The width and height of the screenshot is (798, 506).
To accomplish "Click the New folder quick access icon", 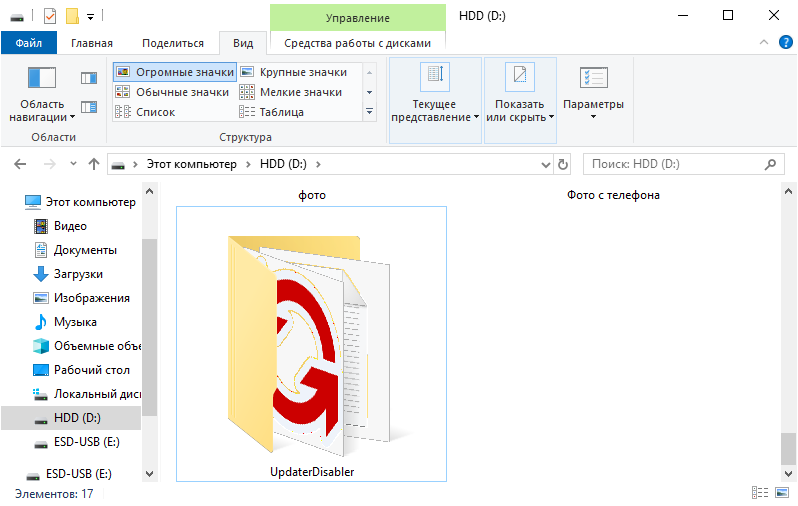I will pos(72,16).
